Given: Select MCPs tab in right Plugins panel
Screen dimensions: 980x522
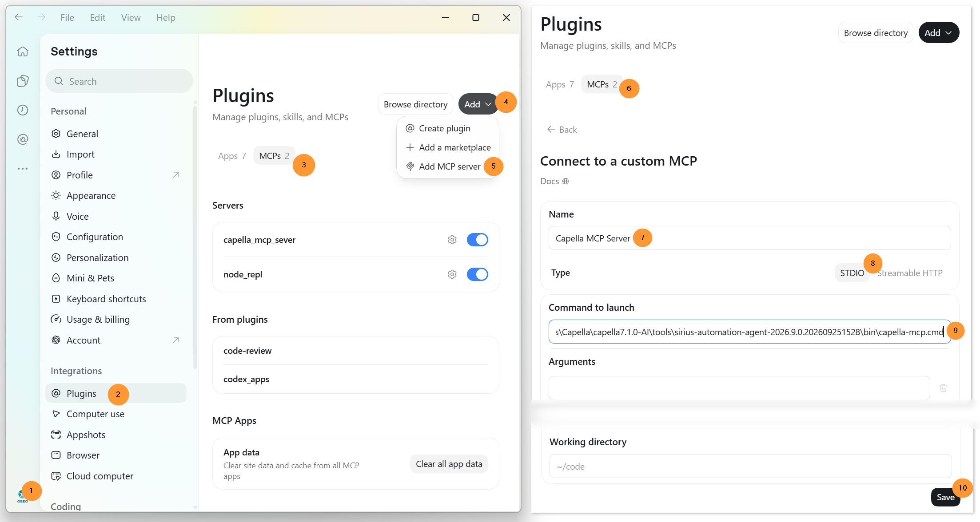Looking at the screenshot, I should (x=602, y=84).
